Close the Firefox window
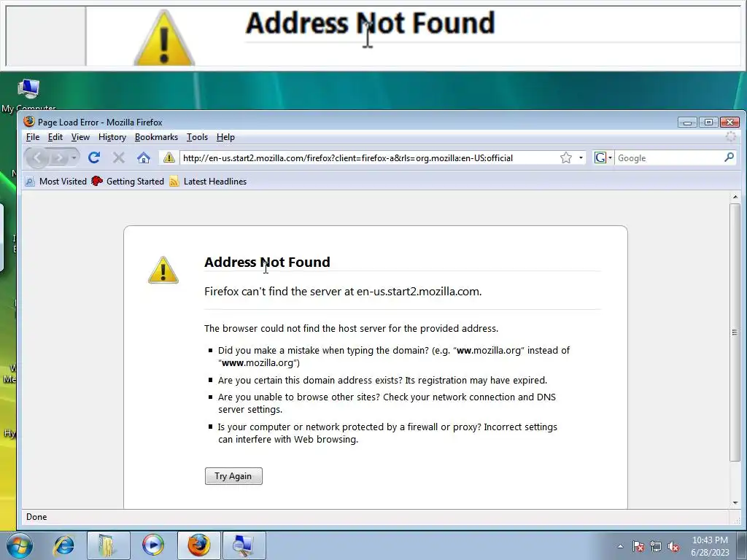 [x=729, y=122]
